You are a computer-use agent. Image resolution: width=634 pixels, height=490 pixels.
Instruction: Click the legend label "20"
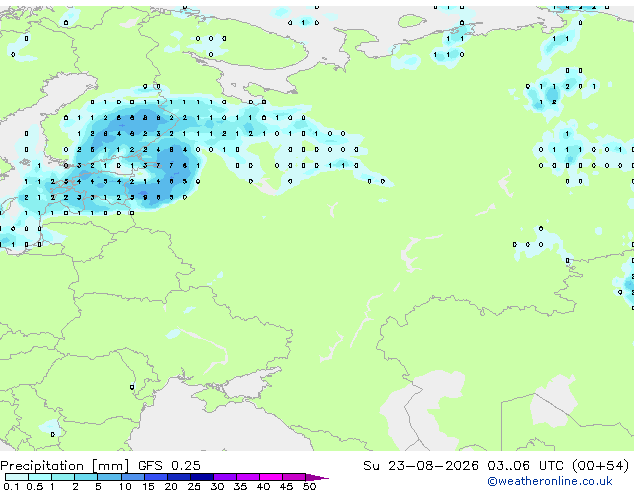171,486
